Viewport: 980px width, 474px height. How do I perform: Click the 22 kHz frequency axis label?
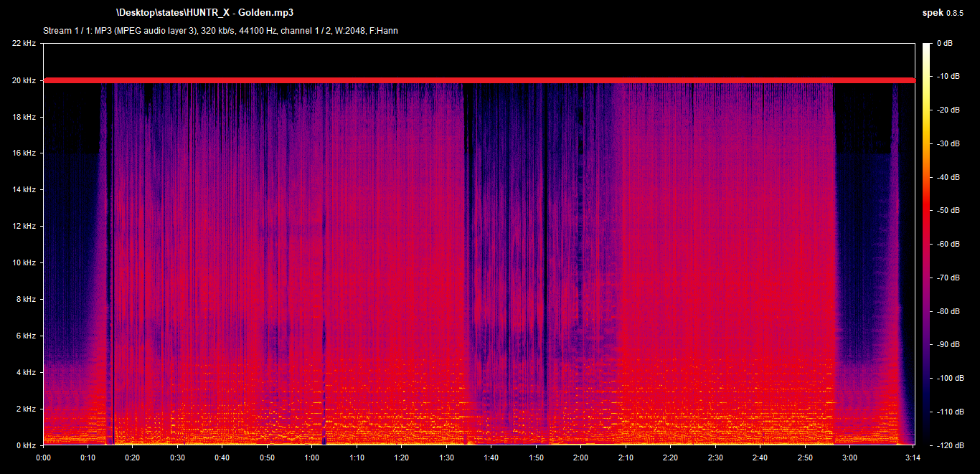click(x=24, y=44)
